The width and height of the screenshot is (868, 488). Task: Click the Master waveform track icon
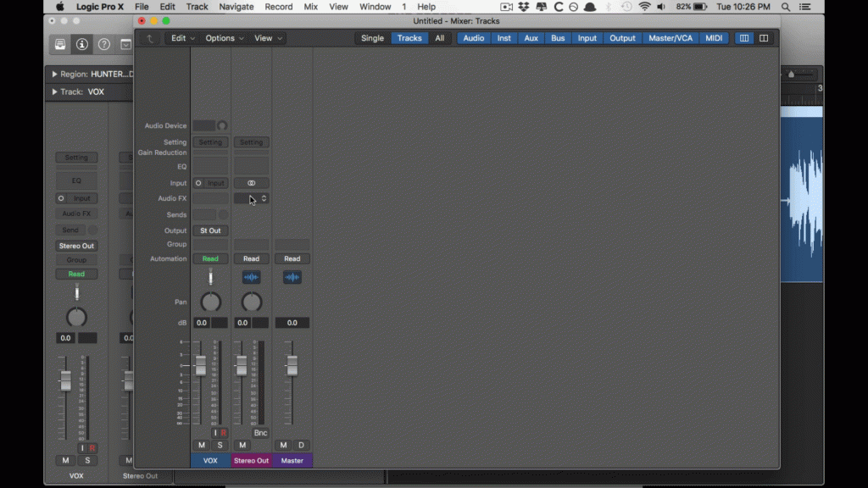[292, 277]
